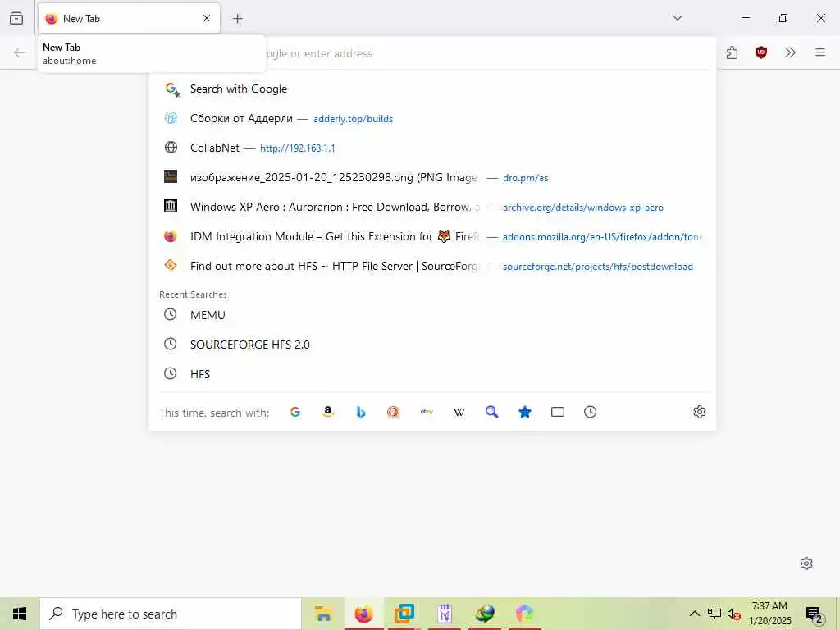The height and width of the screenshot is (630, 840).
Task: Click the blue magnifier search engine icon
Action: click(492, 412)
